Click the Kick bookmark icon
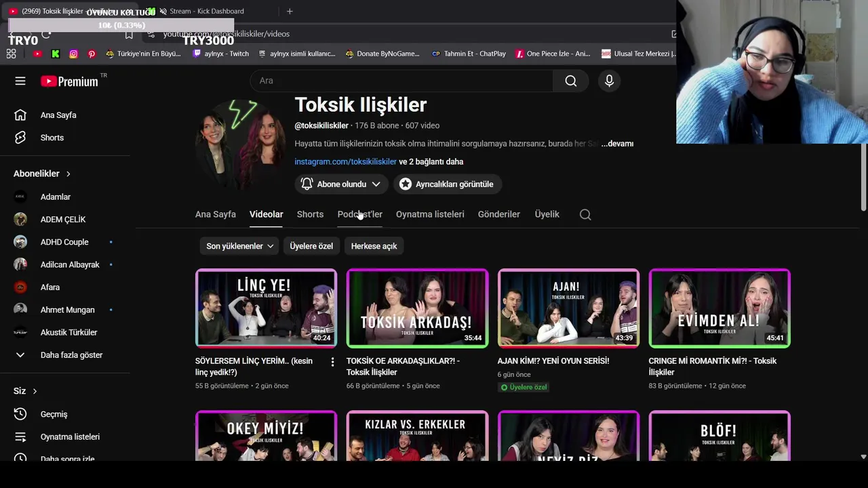 55,54
